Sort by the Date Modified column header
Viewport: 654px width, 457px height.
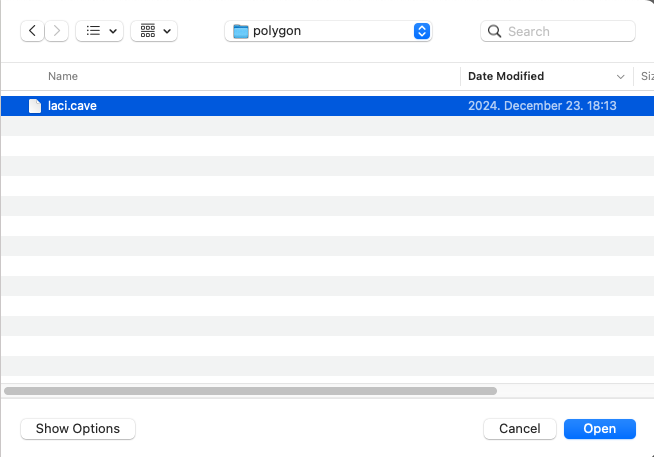click(x=506, y=76)
